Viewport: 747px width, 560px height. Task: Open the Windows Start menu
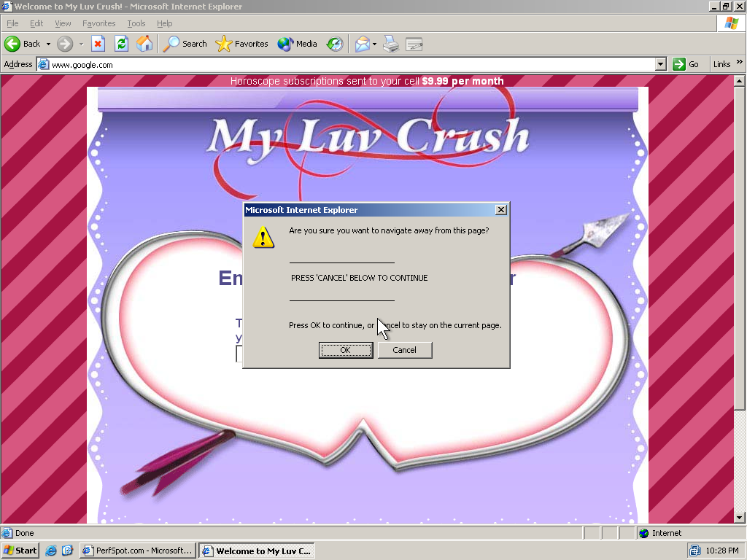[20, 551]
